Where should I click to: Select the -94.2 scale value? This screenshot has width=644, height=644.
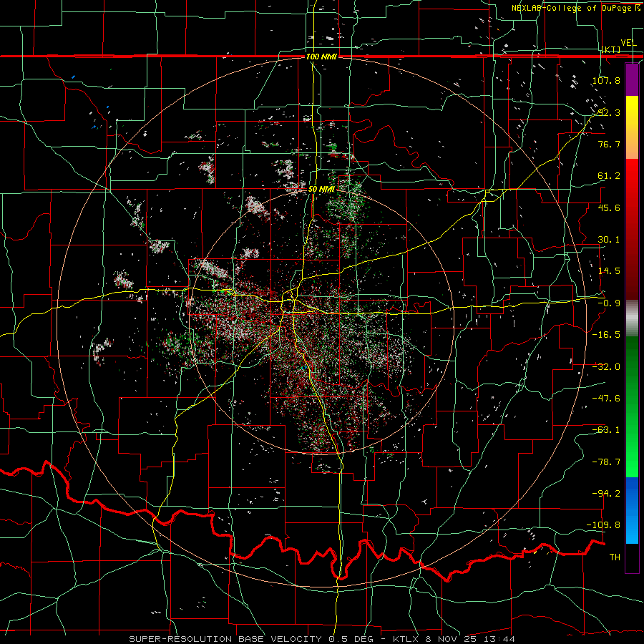pos(606,494)
